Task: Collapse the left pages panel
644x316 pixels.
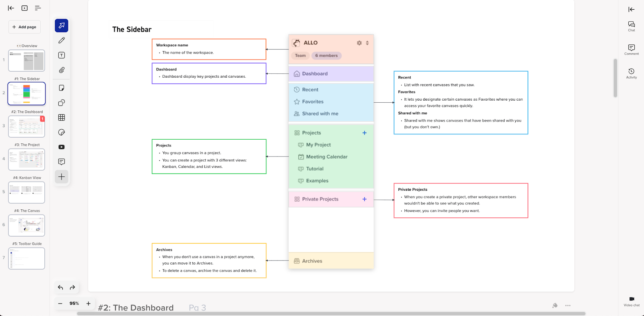Action: point(11,8)
